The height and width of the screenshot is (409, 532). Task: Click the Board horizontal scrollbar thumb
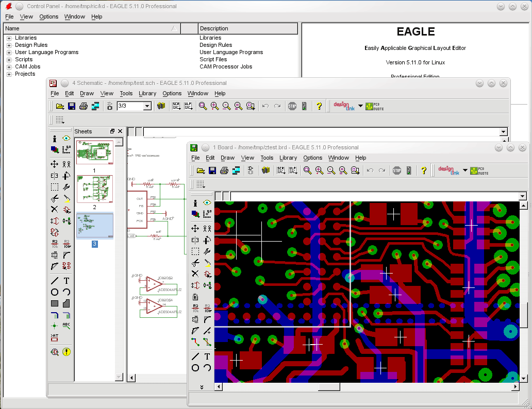point(329,387)
